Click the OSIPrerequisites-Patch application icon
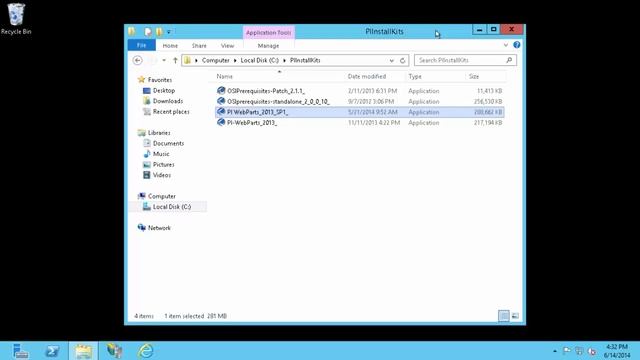This screenshot has width=640, height=360. pyautogui.click(x=221, y=91)
